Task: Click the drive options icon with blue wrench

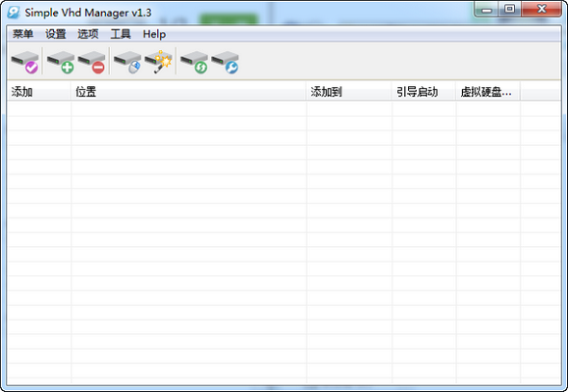Action: (225, 62)
